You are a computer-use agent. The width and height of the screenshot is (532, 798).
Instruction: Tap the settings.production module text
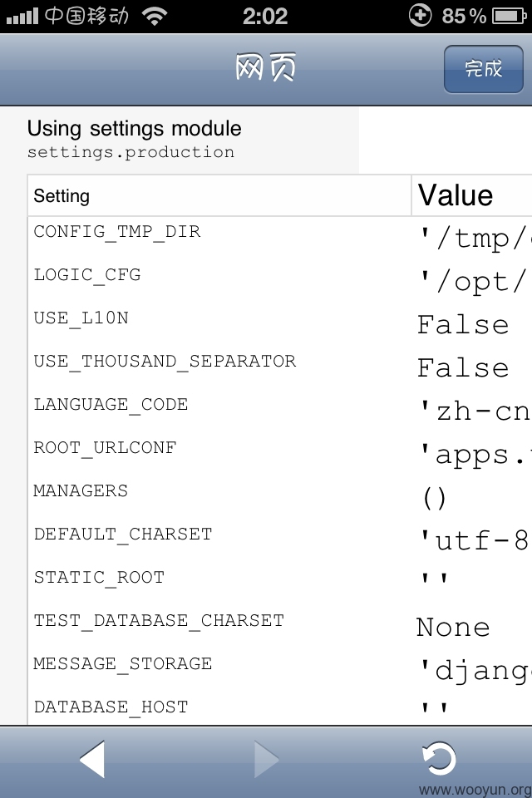131,153
